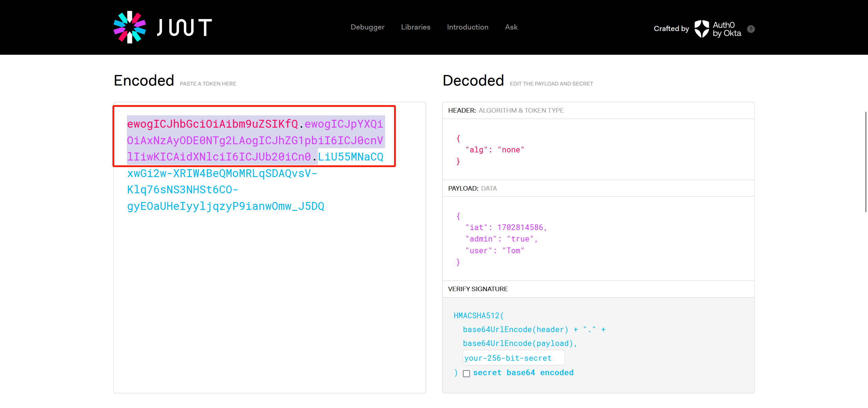
Task: Click the iat 1702814586 payload value
Action: click(520, 228)
